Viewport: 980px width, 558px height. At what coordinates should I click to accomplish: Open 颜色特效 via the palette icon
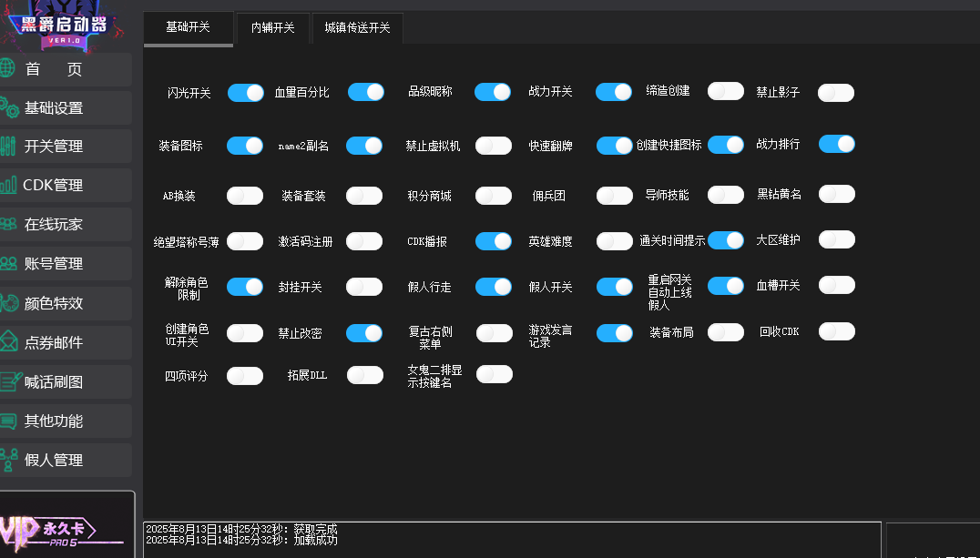[8, 302]
